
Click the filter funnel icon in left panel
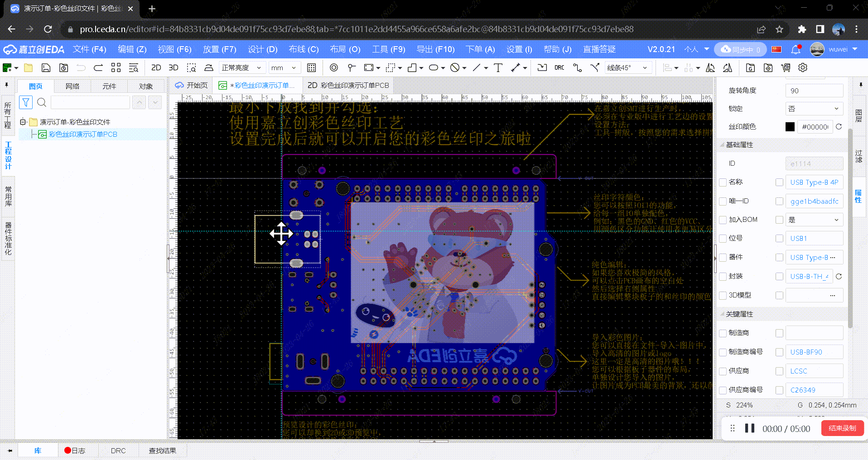click(26, 102)
